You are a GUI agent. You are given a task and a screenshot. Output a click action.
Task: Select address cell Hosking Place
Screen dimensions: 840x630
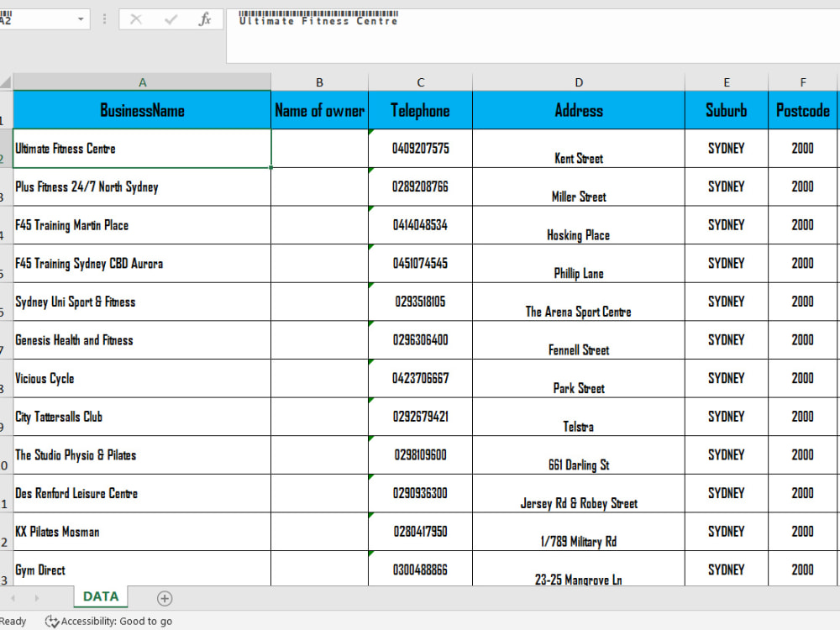point(579,225)
